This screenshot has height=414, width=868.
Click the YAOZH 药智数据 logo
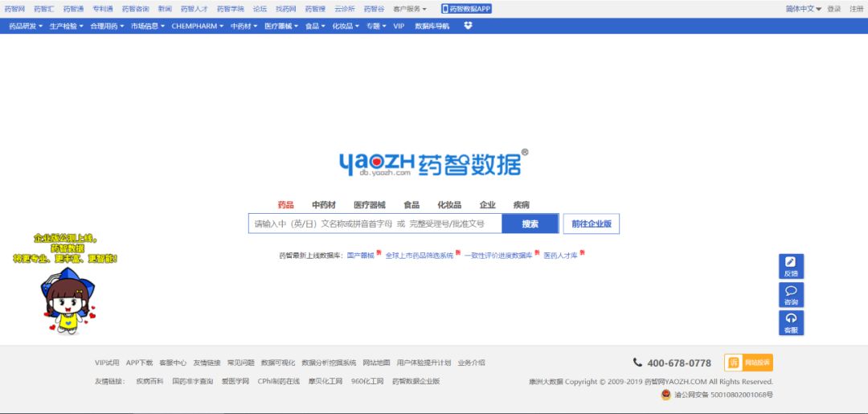(433, 162)
